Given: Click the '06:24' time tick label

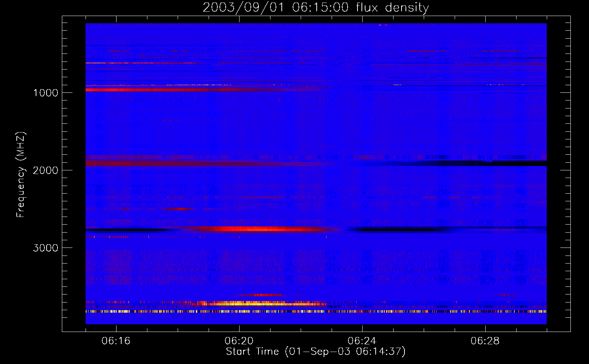Looking at the screenshot, I should coord(362,341).
